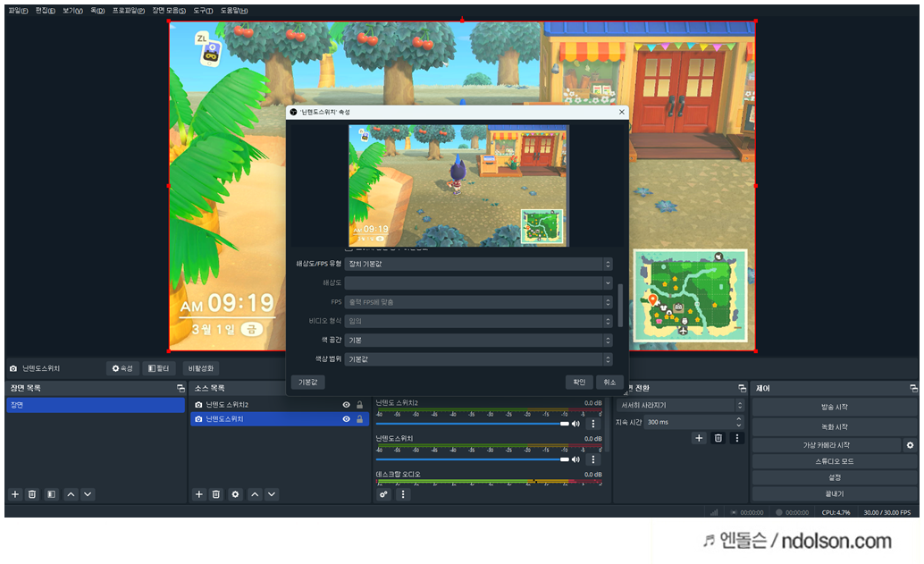924x564 pixels.
Task: Mute the 닌텐도스위치 audio speaker
Action: [575, 459]
